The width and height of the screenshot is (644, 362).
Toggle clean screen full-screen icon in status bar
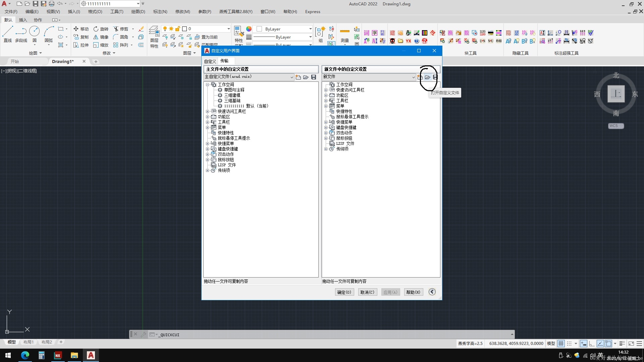pos(631,344)
